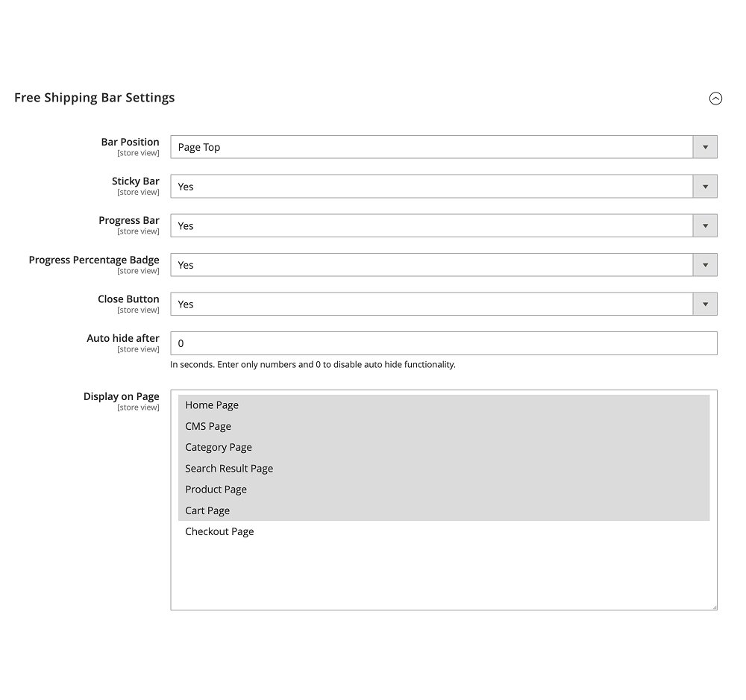Collapse the Free Shipping Bar Settings section

[x=715, y=99]
